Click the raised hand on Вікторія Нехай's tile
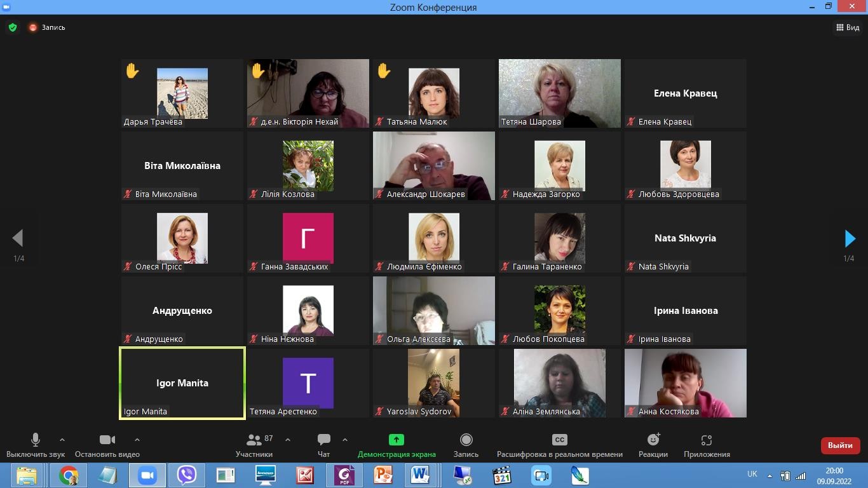Image resolution: width=868 pixels, height=488 pixels. [x=258, y=71]
